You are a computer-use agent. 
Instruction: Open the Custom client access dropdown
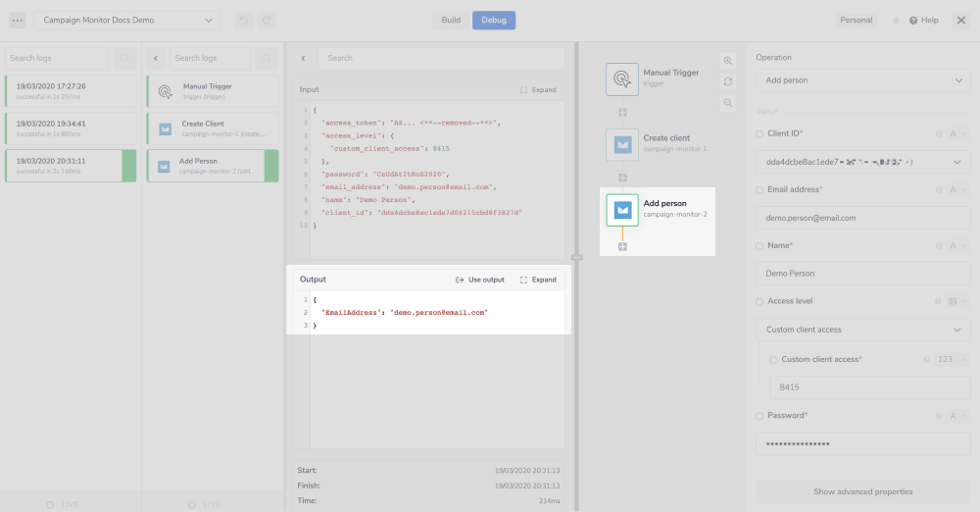point(862,330)
